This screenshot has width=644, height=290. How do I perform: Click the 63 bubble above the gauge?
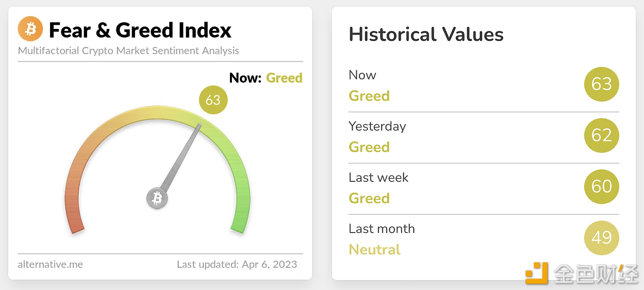213,100
